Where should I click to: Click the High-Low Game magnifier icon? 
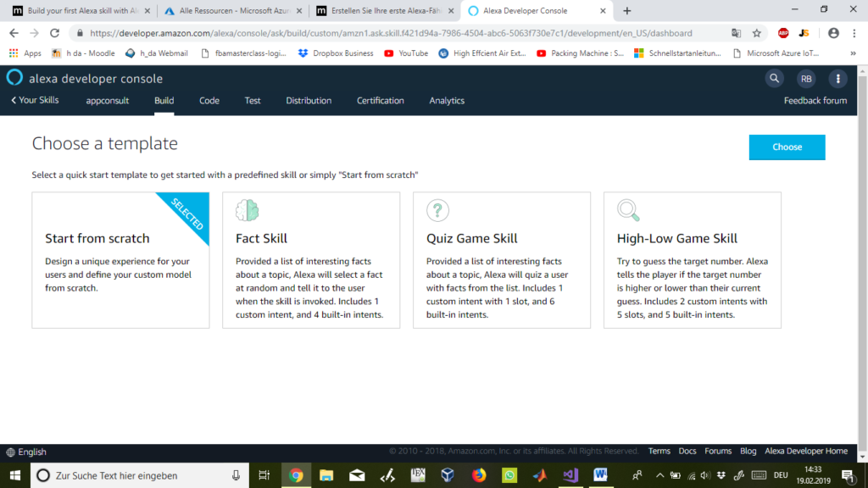(x=628, y=210)
